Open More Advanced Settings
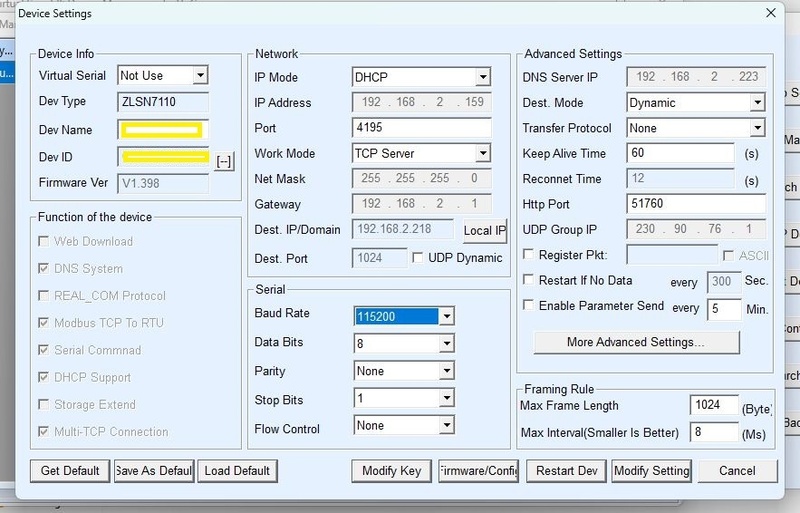 (x=636, y=342)
